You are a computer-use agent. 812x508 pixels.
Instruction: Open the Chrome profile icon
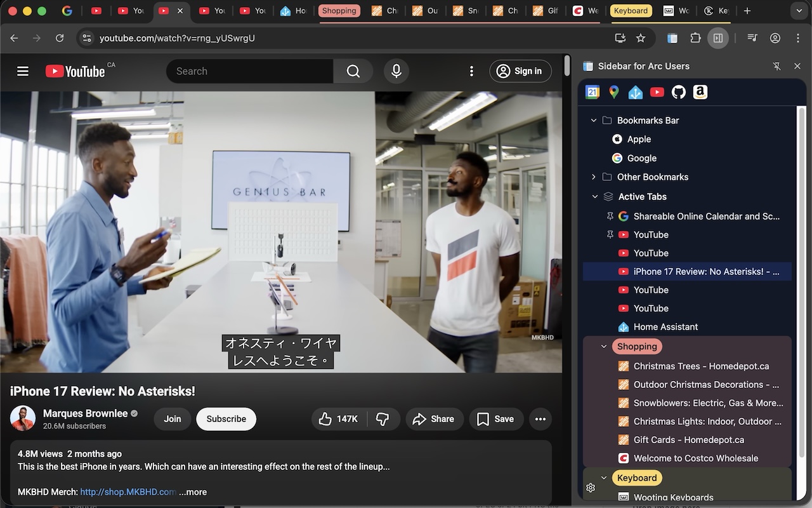[x=775, y=38]
